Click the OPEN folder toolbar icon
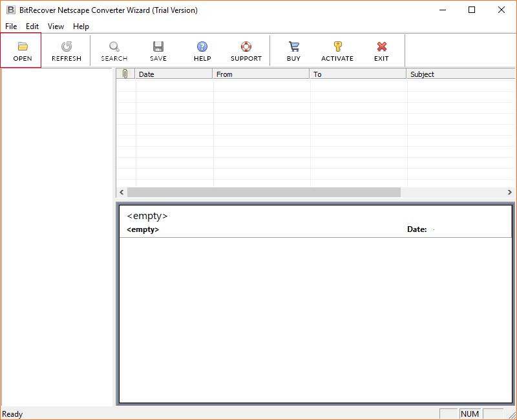Viewport: 517px width, 420px height. pos(23,47)
